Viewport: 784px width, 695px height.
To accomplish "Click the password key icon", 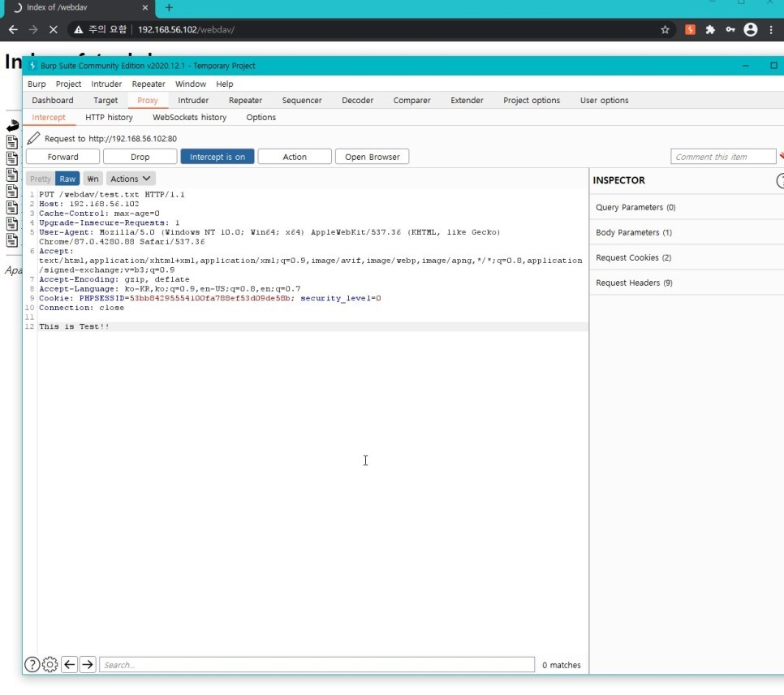I will click(x=730, y=29).
